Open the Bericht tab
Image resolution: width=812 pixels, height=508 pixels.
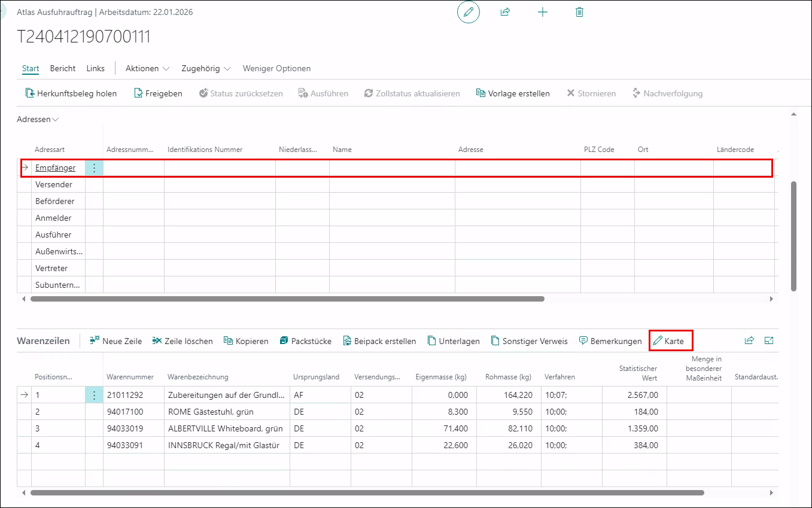point(63,68)
